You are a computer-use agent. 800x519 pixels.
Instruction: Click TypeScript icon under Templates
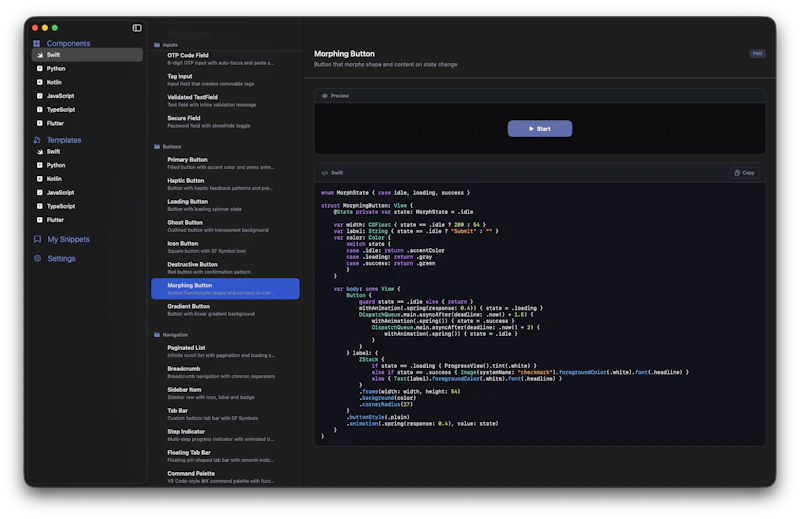(x=40, y=206)
